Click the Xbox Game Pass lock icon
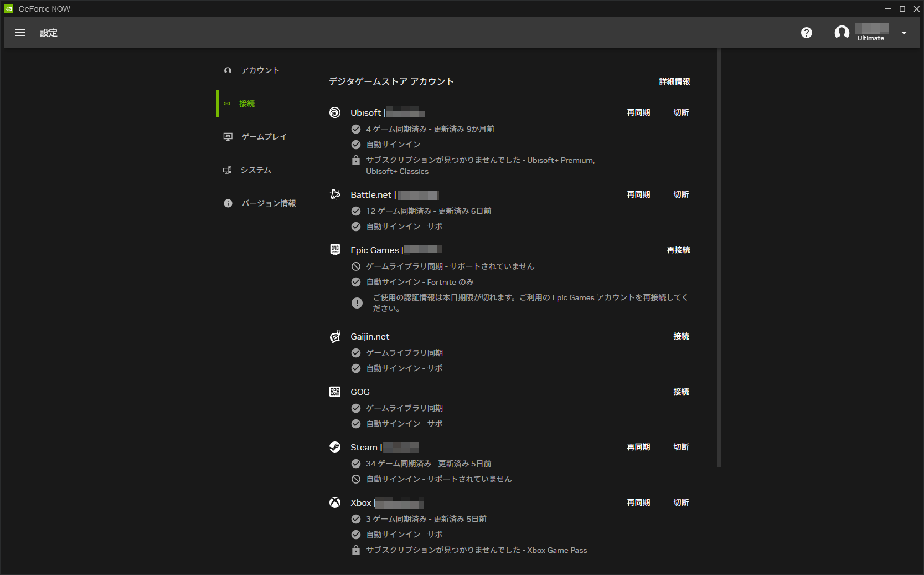The height and width of the screenshot is (575, 924). coord(356,550)
